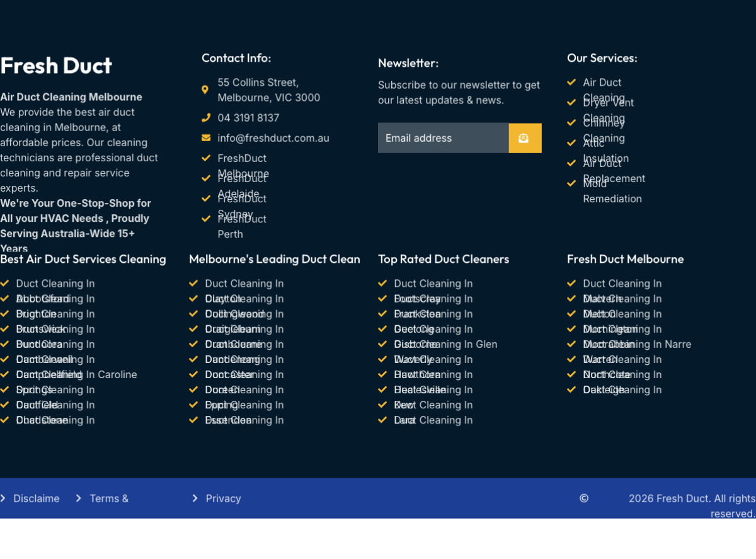
Task: Select the email link info@freshduct.com.au
Action: pyautogui.click(x=273, y=138)
